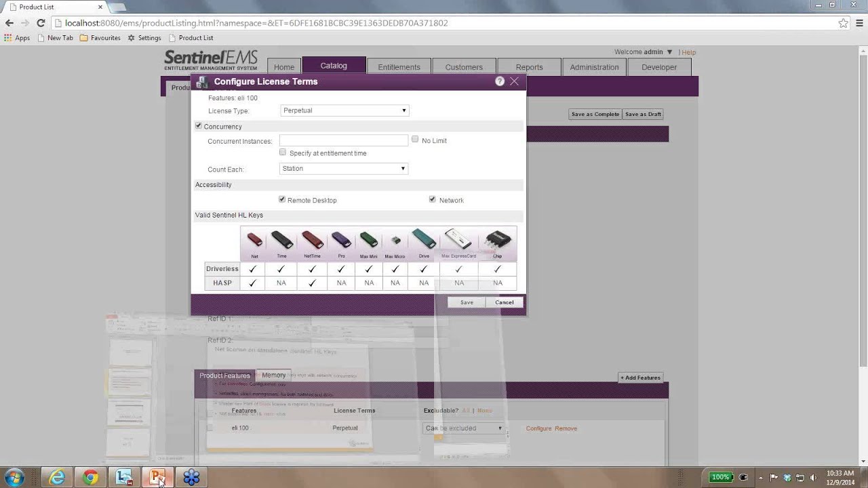
Task: Select the Drive HL key image
Action: 424,239
